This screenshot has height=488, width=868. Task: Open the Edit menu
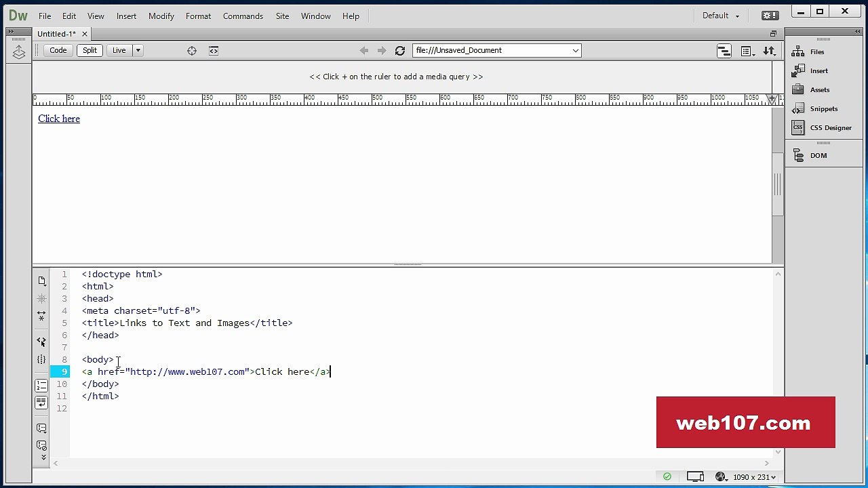tap(69, 16)
